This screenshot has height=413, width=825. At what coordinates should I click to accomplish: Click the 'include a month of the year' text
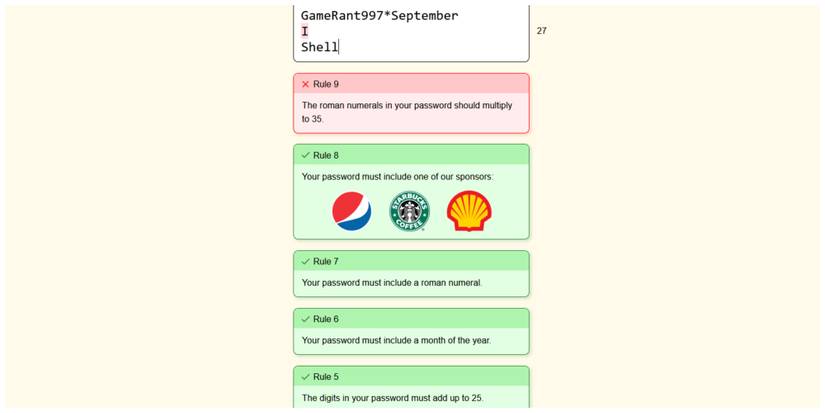396,340
